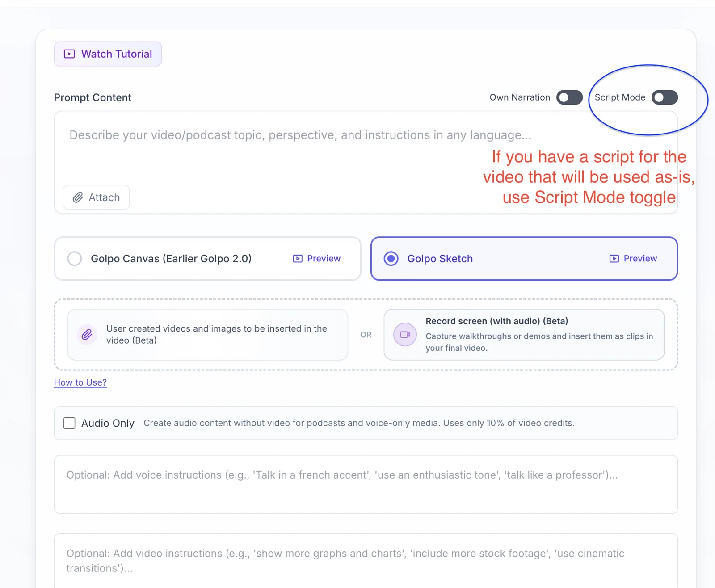Click the paperclip icon for user media
Screen dimensions: 715x588
(87, 335)
